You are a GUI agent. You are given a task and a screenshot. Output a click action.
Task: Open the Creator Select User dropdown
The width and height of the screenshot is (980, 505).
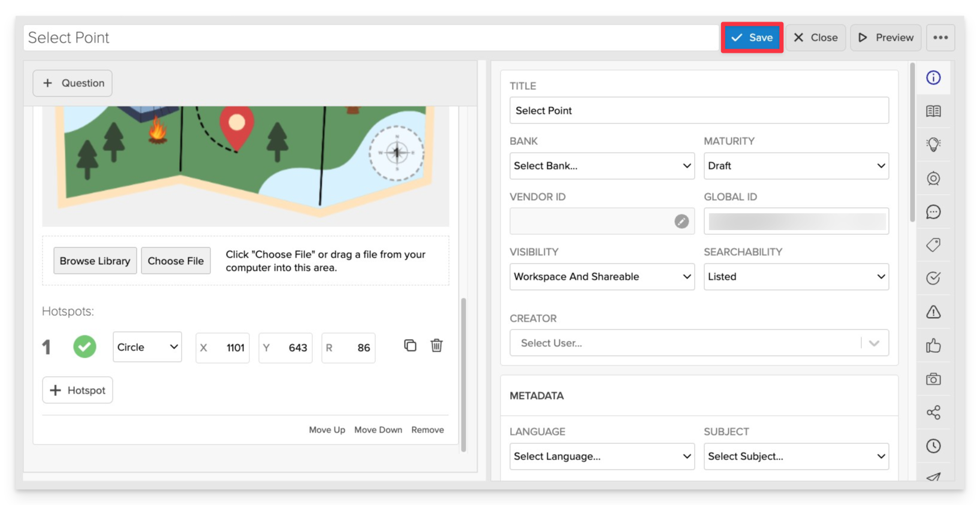699,343
